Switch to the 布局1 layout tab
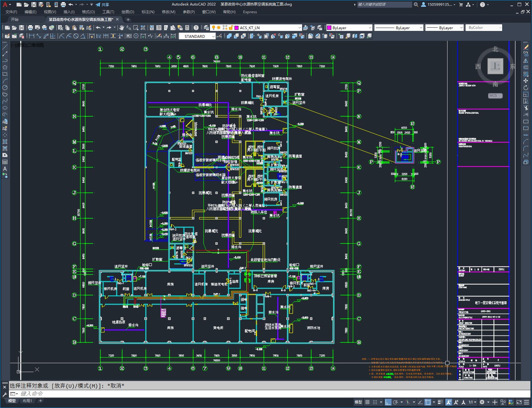532x408 pixels. click(27, 401)
